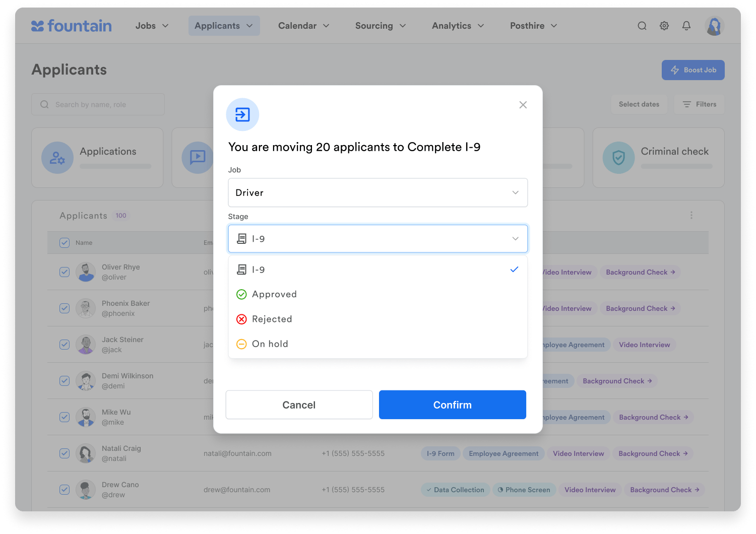This screenshot has height=534, width=756.
Task: Collapse the Stage dropdown field
Action: click(377, 239)
